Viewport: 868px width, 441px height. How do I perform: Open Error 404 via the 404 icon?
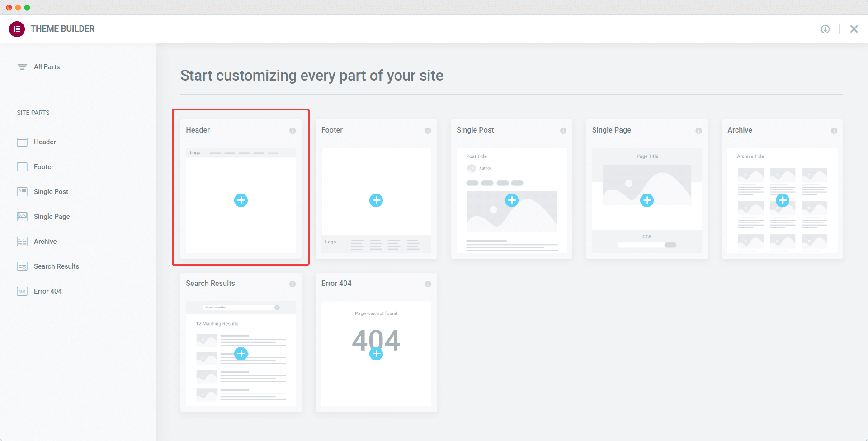coord(22,291)
